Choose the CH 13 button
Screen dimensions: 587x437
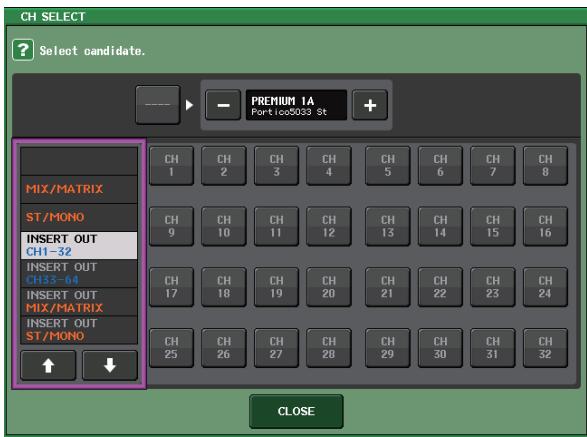[x=388, y=226]
